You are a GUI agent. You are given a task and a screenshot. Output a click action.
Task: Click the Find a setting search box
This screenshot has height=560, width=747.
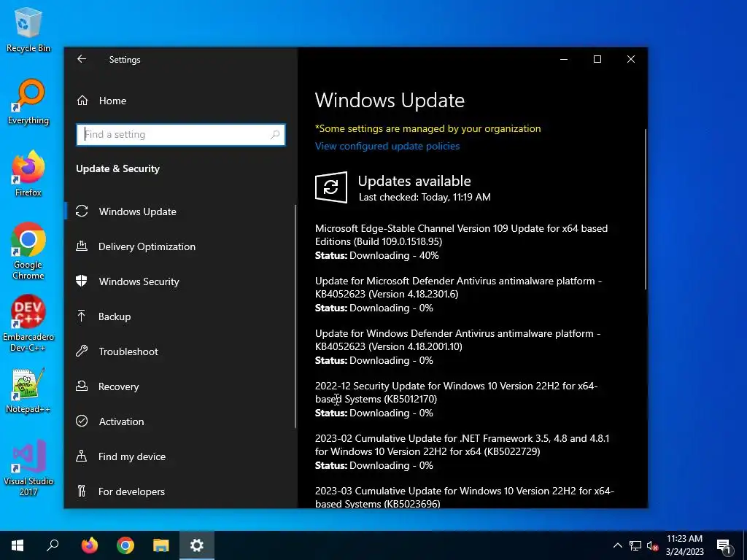pyautogui.click(x=181, y=135)
